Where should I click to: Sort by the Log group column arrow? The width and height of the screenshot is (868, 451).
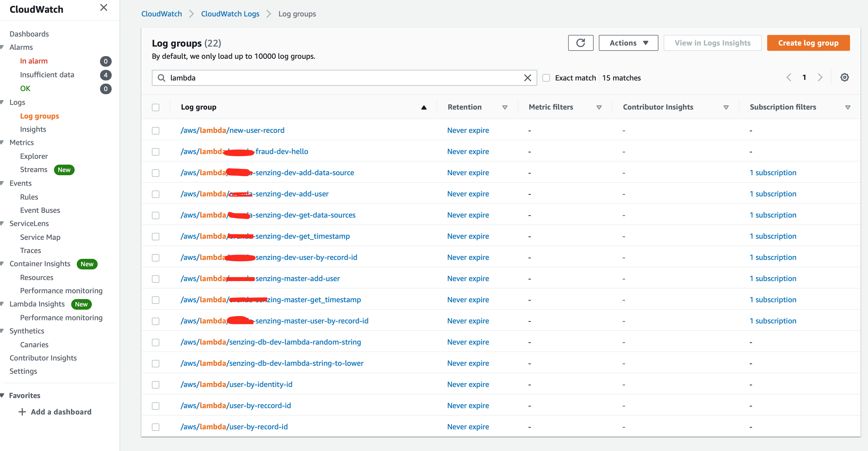pyautogui.click(x=424, y=107)
